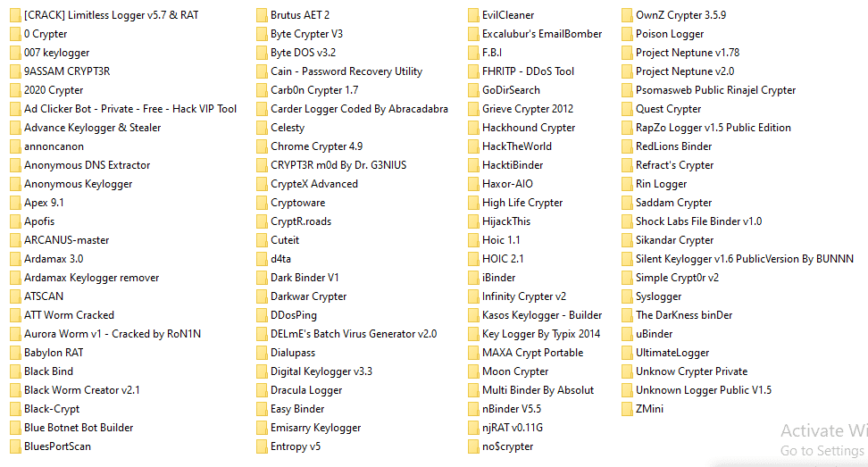Select 'Carder Logger Coded By Abracadabra'

359,109
